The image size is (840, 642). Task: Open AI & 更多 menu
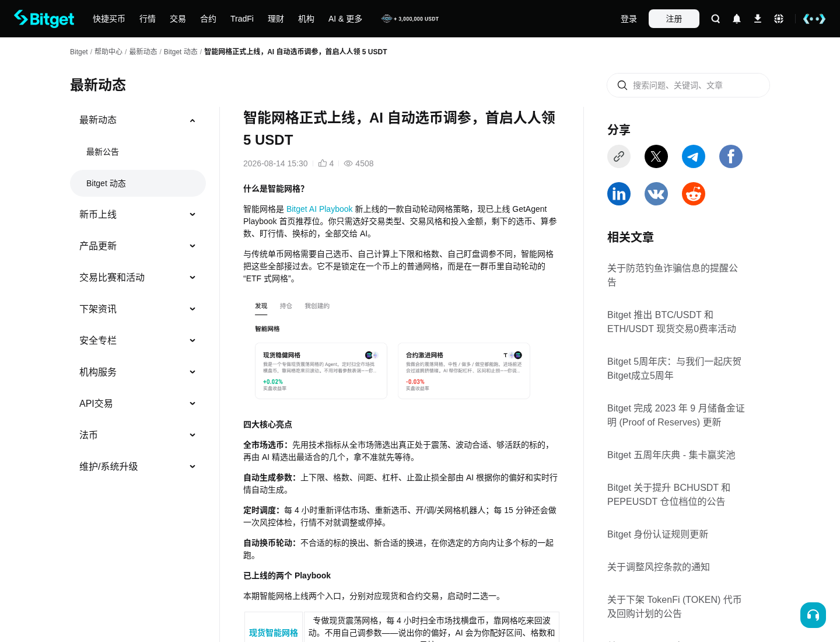pyautogui.click(x=345, y=19)
